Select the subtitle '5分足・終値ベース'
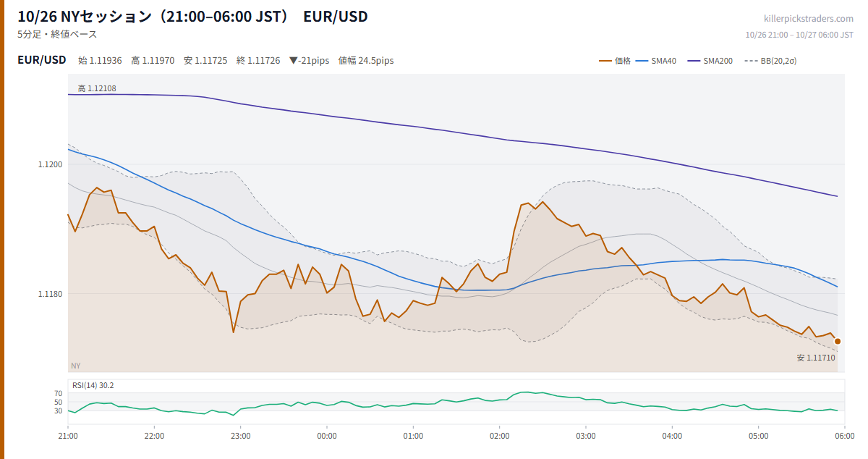This screenshot has height=459, width=868. click(57, 34)
